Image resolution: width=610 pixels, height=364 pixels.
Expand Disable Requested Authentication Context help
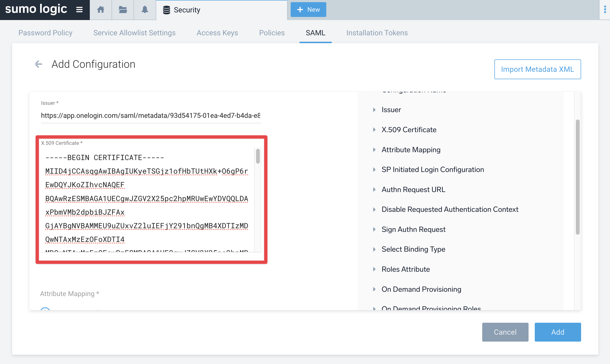tap(445, 209)
